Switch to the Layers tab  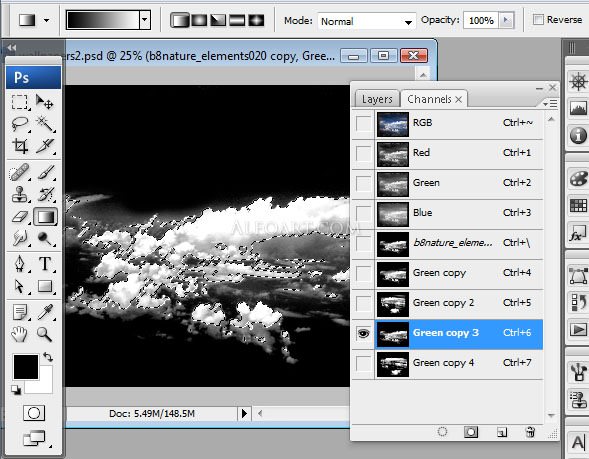click(x=377, y=99)
